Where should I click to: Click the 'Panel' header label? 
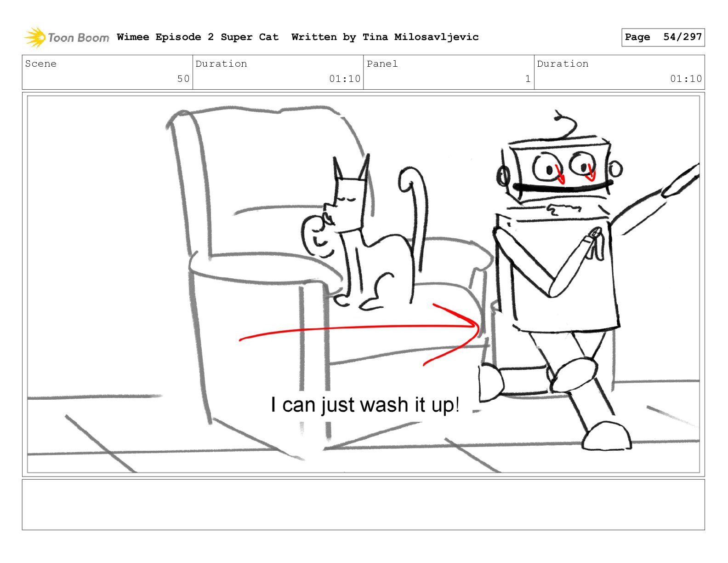tap(382, 63)
